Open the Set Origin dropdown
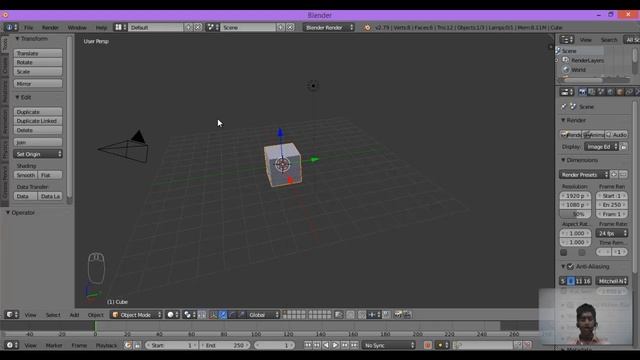 [38, 154]
